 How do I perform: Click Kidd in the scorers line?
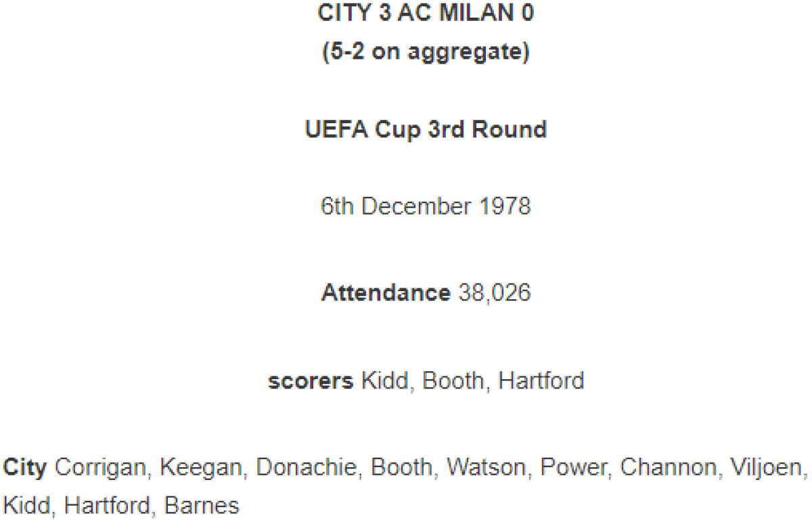click(x=385, y=381)
